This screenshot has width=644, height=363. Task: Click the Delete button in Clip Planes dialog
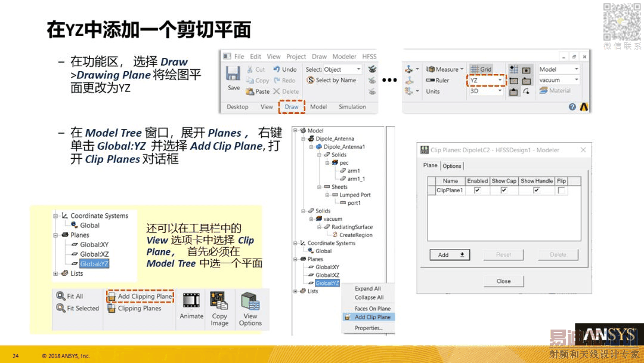(x=558, y=255)
